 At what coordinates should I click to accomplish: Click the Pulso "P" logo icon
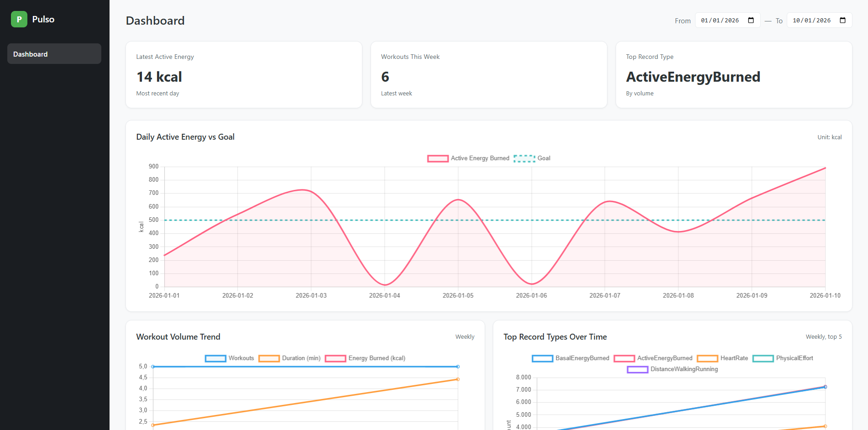point(19,19)
